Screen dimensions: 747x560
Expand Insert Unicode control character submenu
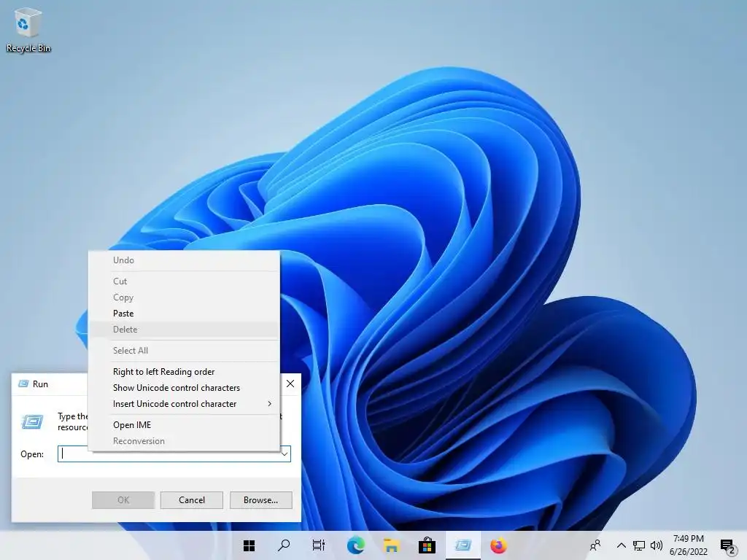184,404
